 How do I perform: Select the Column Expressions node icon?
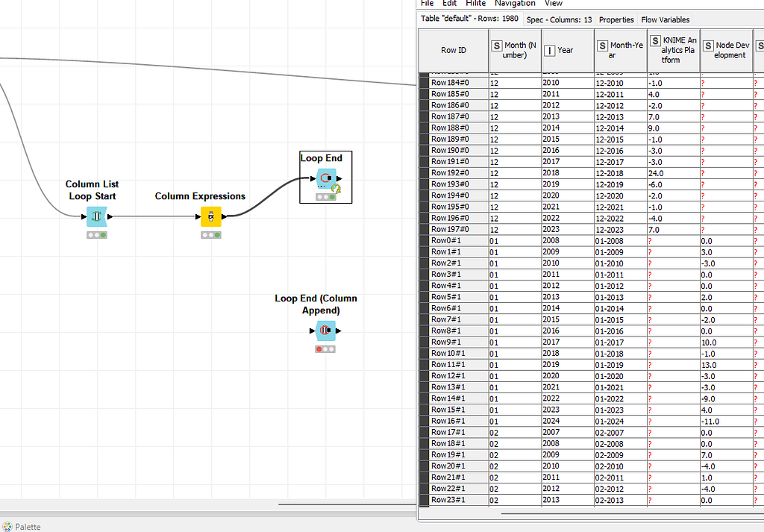pos(211,216)
